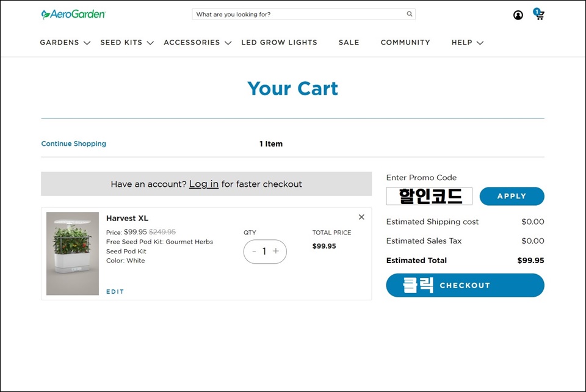Click the Harvest XL product title
This screenshot has width=586, height=392.
[x=127, y=218]
